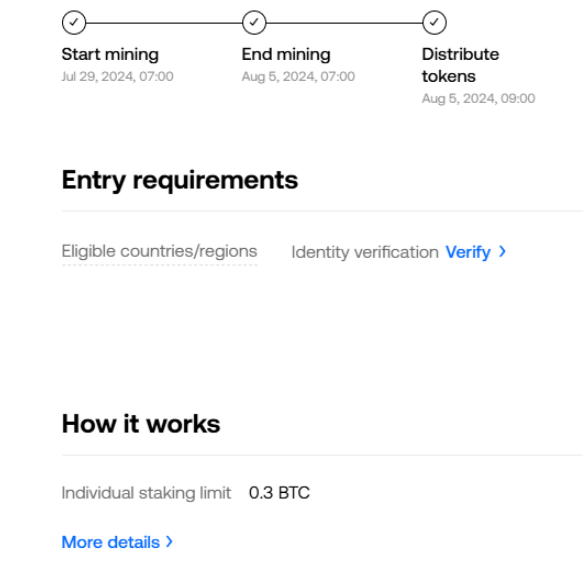Show the Eligible countries/regions tooltip
Viewport: 583px width, 581px height.
[x=160, y=251]
